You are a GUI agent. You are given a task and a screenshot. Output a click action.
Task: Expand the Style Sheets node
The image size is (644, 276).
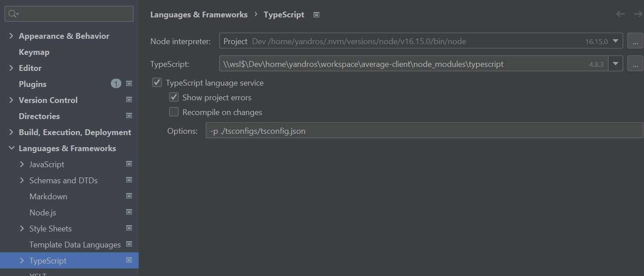point(22,229)
